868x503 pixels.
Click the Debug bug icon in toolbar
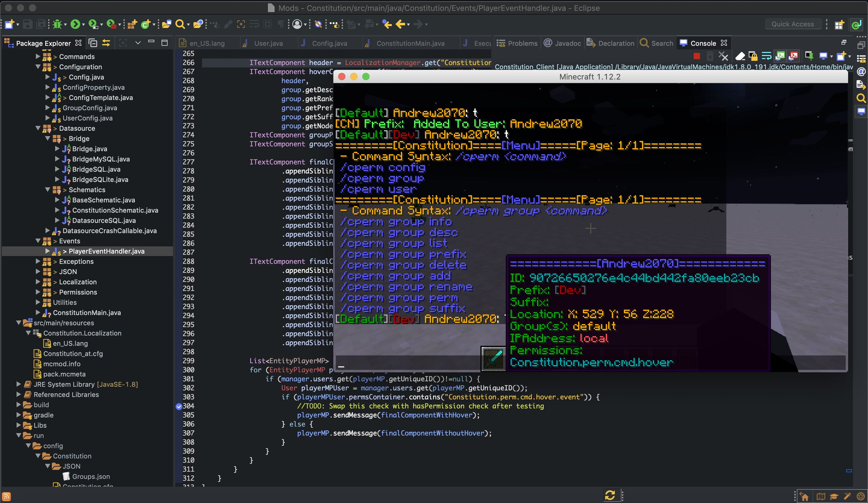(x=57, y=24)
